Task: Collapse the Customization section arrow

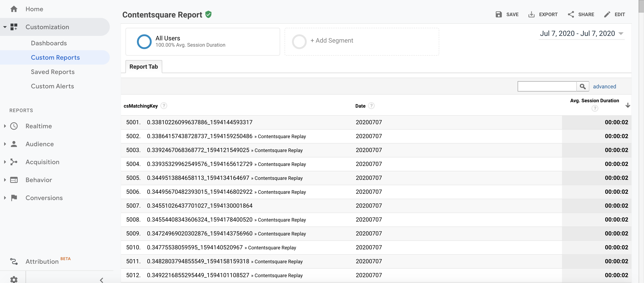Action: coord(5,27)
